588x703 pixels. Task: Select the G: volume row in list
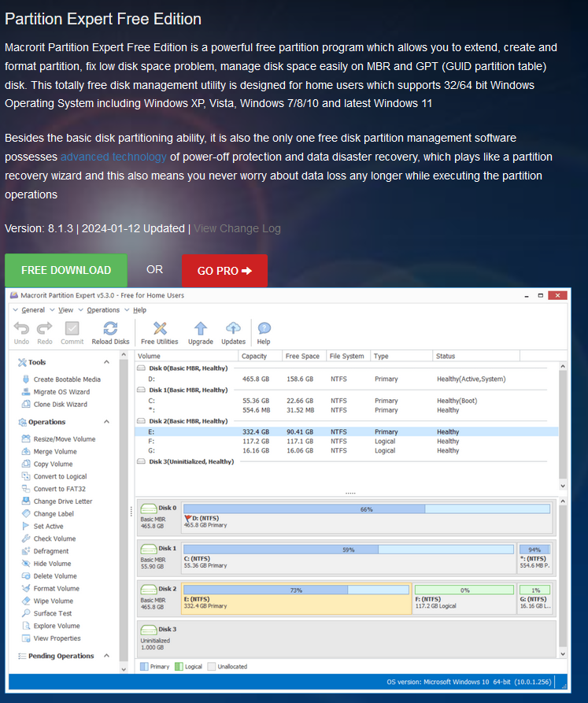347,451
